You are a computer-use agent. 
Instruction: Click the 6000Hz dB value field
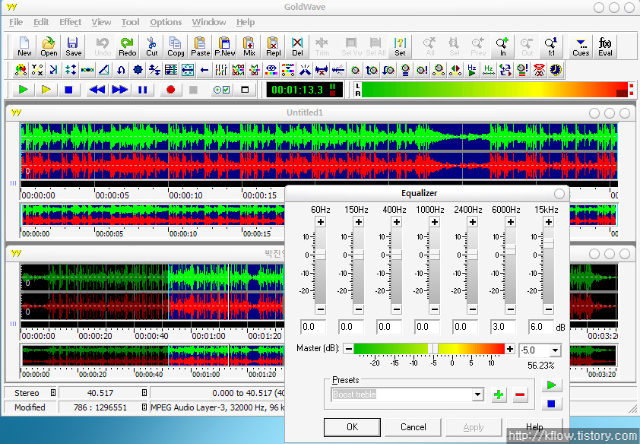pos(503,327)
